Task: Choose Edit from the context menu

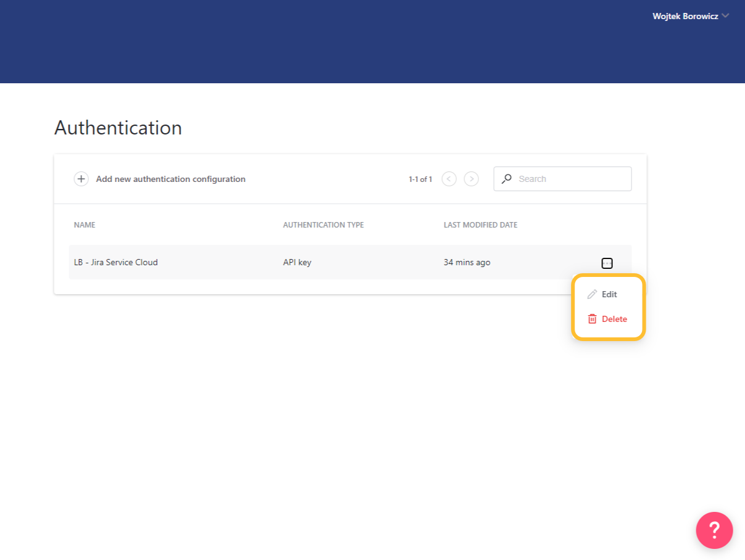Action: click(609, 294)
